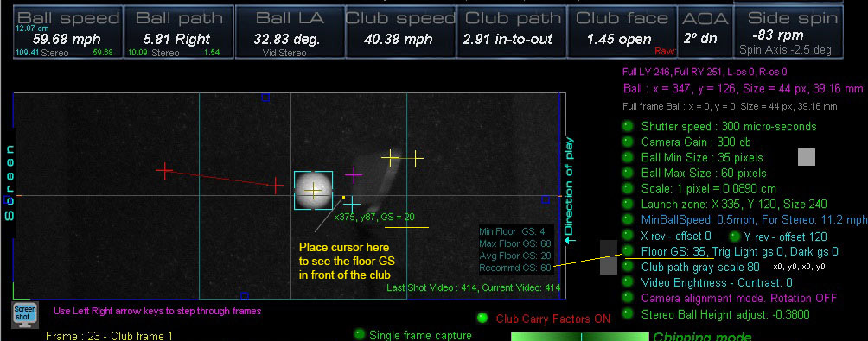The image size is (868, 341).
Task: Toggle Club Carry Factors ON light
Action: tap(482, 319)
